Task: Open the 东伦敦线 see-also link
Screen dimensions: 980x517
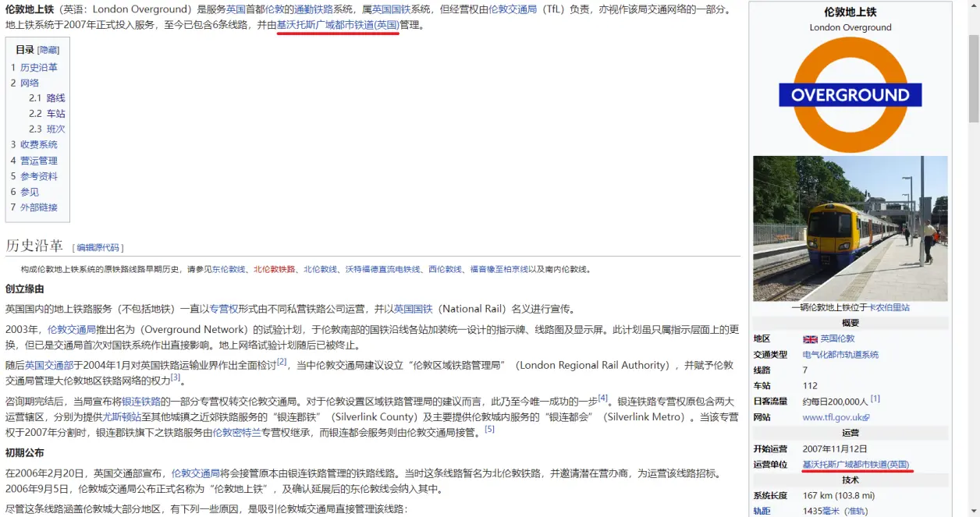Action: click(x=229, y=269)
